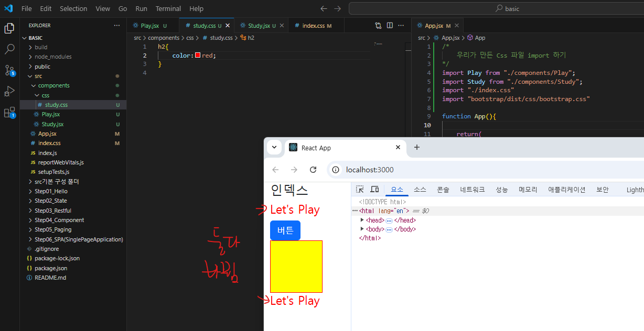Toggle DevTools device toolbar
Image resolution: width=644 pixels, height=331 pixels.
tap(374, 190)
